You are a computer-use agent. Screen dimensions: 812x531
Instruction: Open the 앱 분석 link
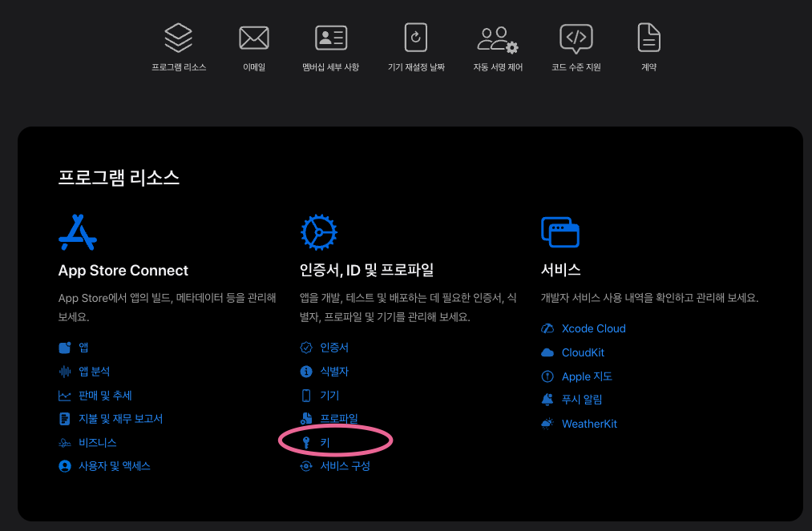coord(95,372)
